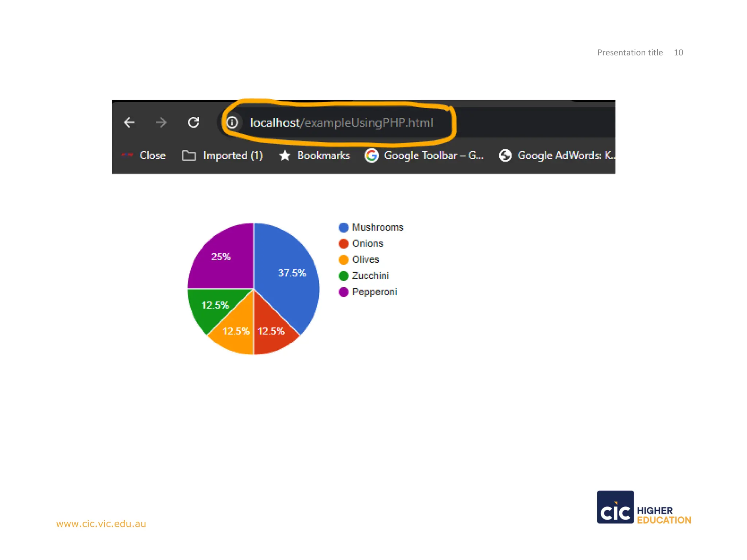Click the Mushrooms legend color dot
Screen dimensions: 747x560
343,227
